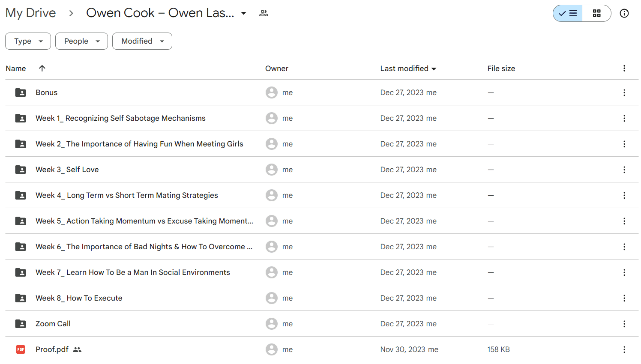
Task: Open Week 1_ Recognizing Self Sabotage Mechanisms name
Action: tap(120, 118)
